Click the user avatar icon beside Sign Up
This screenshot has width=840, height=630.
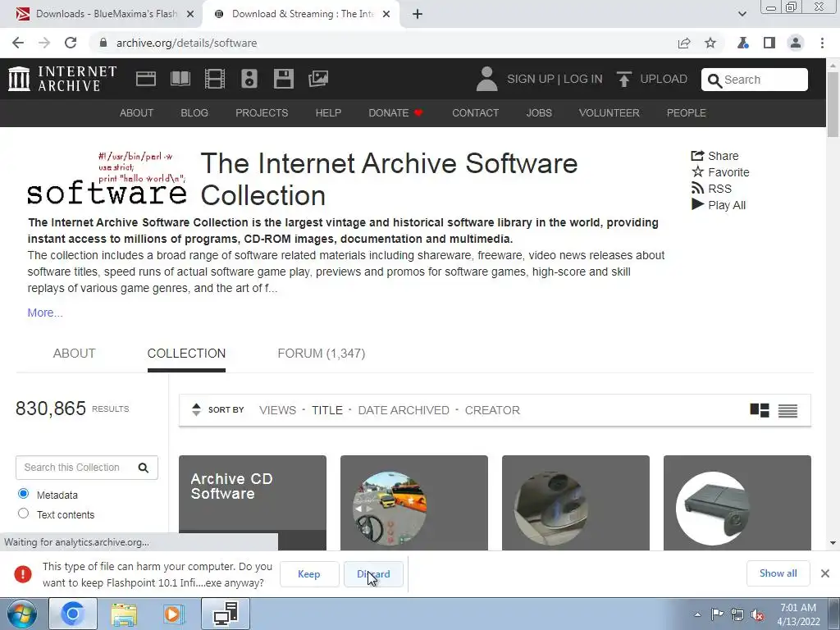coord(486,79)
